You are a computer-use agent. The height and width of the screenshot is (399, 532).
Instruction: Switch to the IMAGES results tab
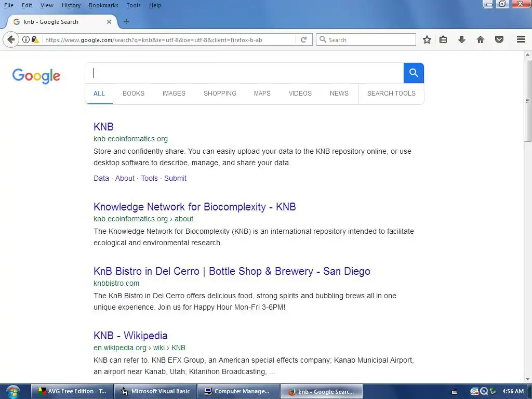pyautogui.click(x=174, y=94)
